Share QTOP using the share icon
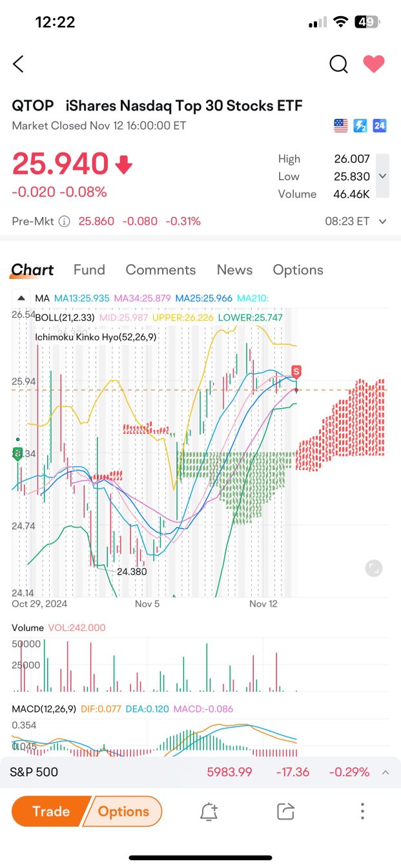Image resolution: width=401 pixels, height=868 pixels. pos(285,811)
